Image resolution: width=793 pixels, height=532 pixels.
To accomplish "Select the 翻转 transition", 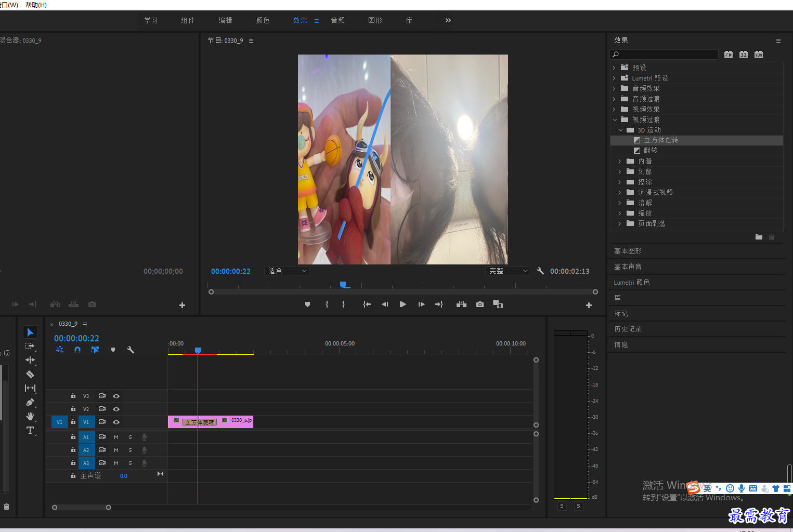I will 651,150.
